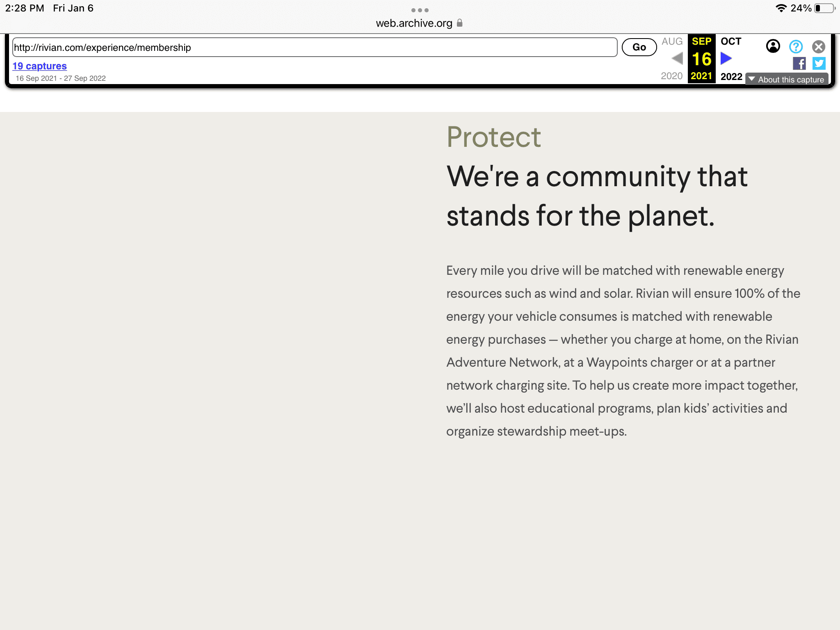Select OCT month in timeline

click(731, 41)
